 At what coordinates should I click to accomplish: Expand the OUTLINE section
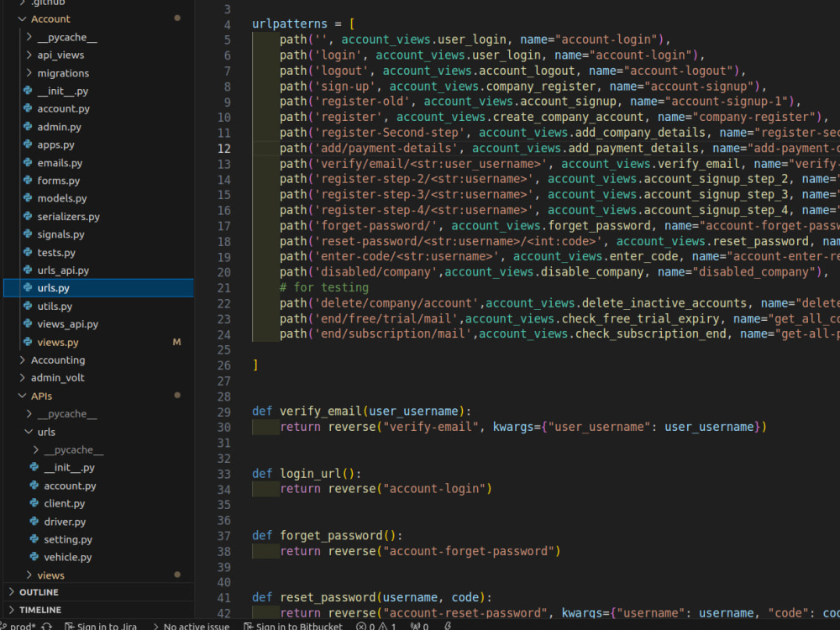(11, 592)
